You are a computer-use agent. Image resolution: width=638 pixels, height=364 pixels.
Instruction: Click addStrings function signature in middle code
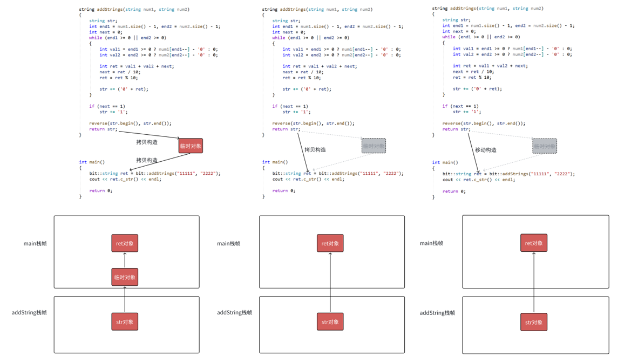tap(317, 9)
